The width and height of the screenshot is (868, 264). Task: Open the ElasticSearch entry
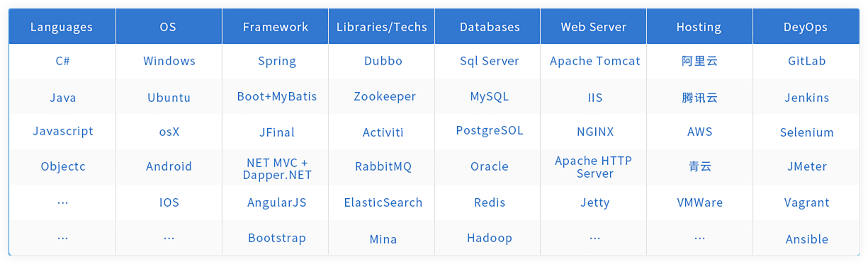pyautogui.click(x=383, y=202)
